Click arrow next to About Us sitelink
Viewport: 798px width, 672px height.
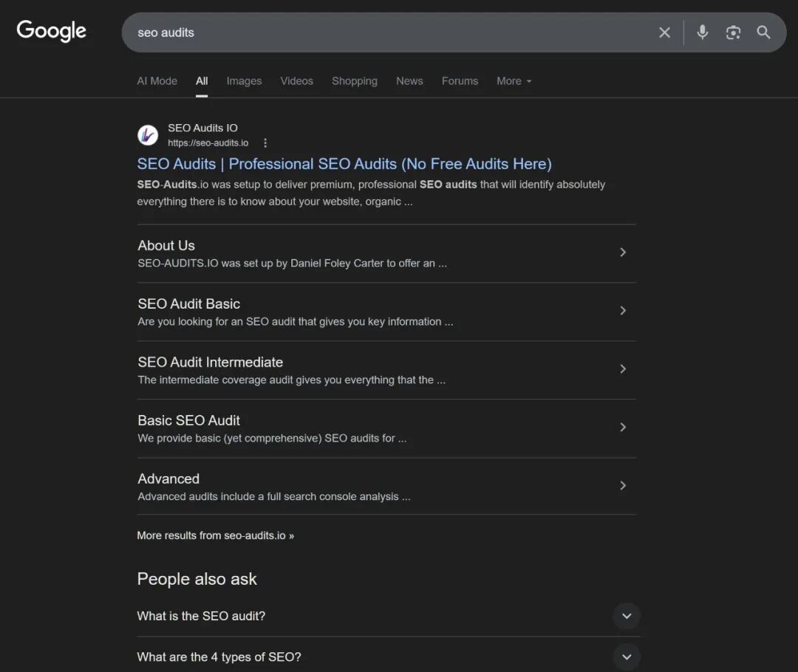623,253
